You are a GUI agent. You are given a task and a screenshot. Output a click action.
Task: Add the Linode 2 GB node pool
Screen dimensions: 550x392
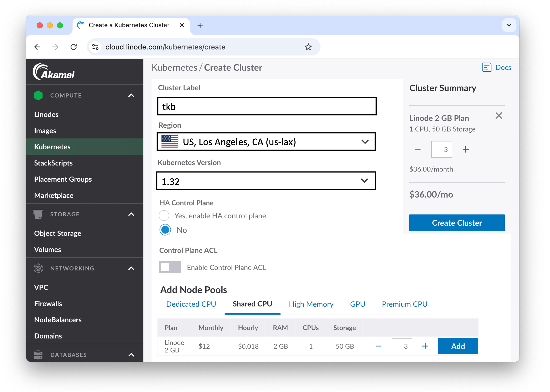coord(458,346)
